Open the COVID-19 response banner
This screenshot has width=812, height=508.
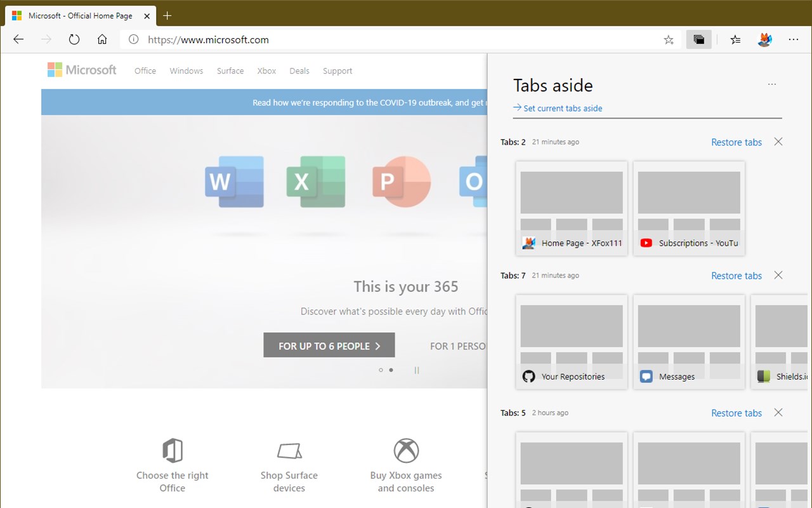[265, 102]
